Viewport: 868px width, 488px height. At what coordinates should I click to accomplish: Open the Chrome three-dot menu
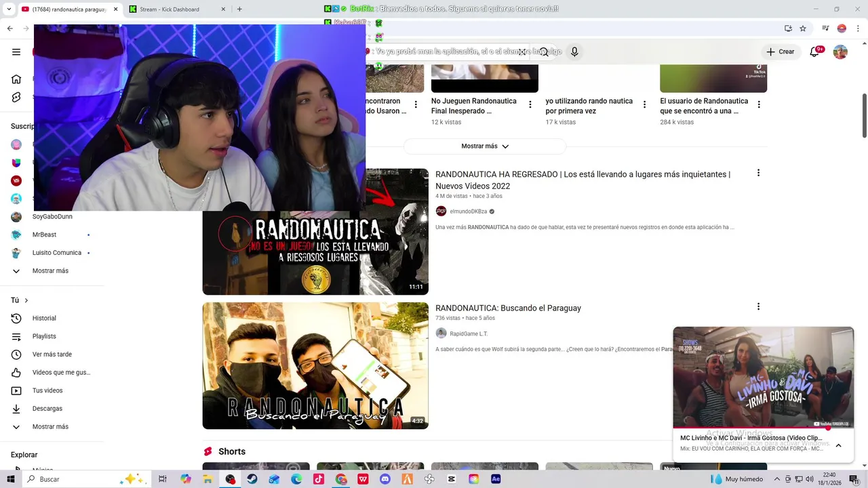tap(858, 28)
